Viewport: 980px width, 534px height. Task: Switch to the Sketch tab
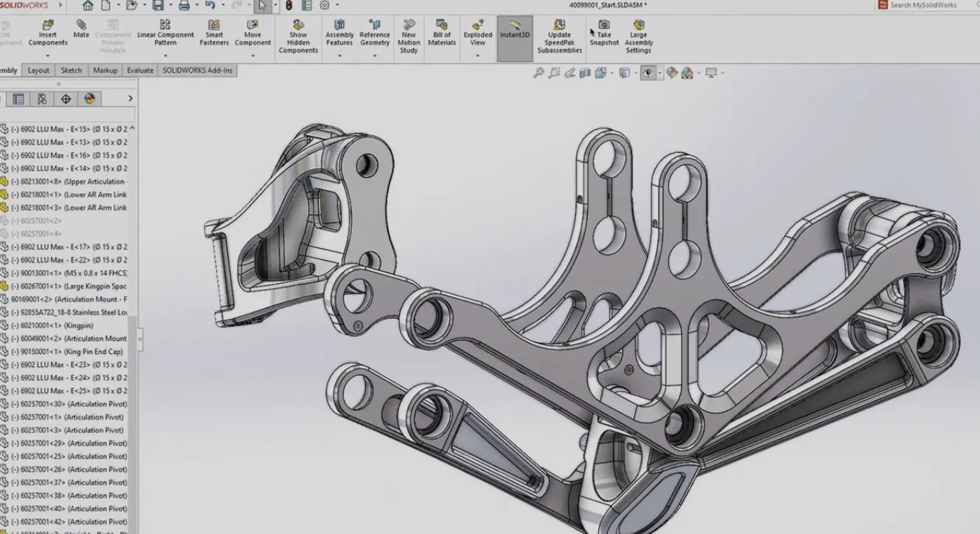pyautogui.click(x=71, y=70)
